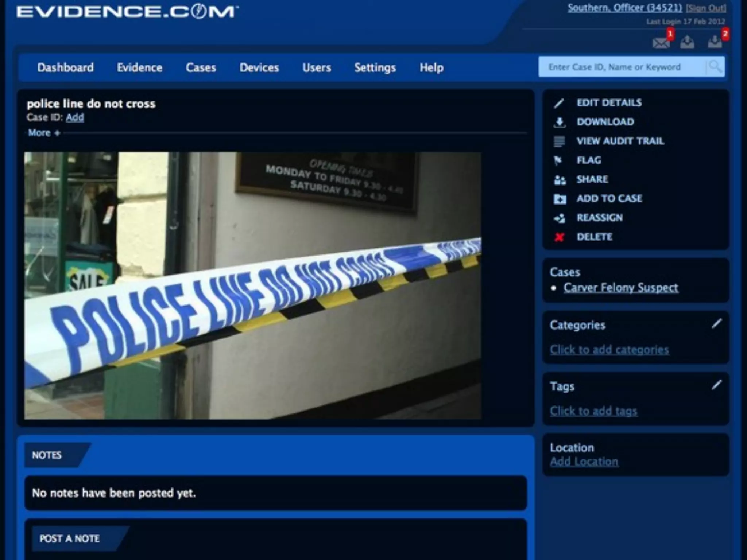
Task: Click the EDIT DETAILS label
Action: [609, 103]
